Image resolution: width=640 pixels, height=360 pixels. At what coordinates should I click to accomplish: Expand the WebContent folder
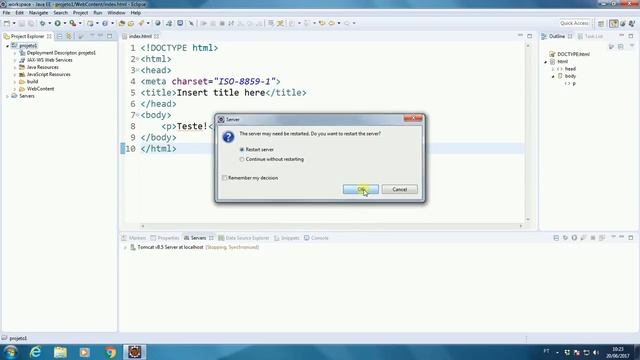coord(15,89)
